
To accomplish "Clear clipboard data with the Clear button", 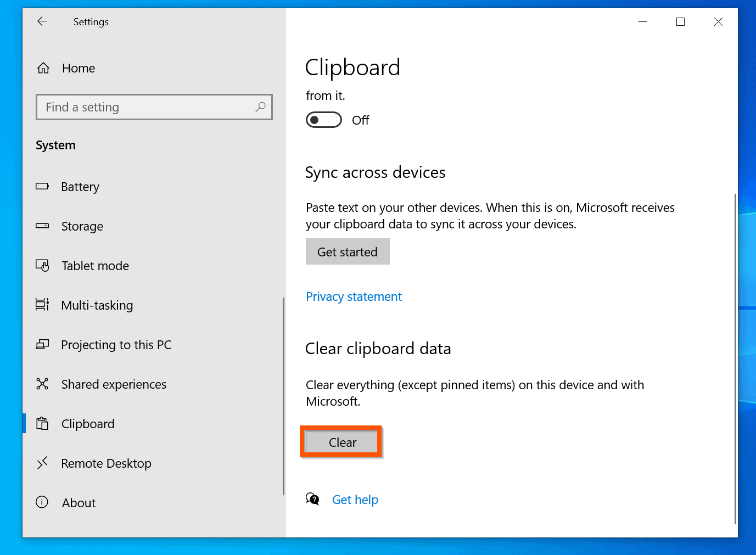I will [x=341, y=441].
